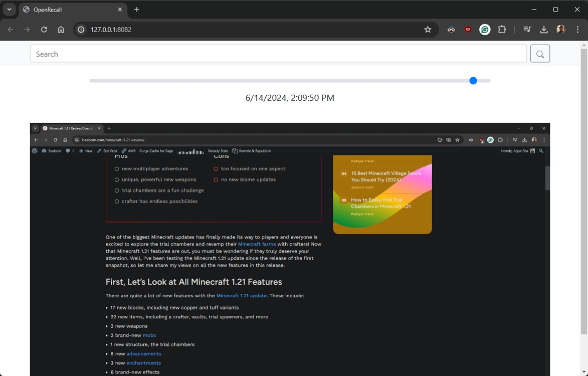Open the Parse.ly Stats sparkline graph
Viewport: 588px width, 376px height.
coord(191,151)
